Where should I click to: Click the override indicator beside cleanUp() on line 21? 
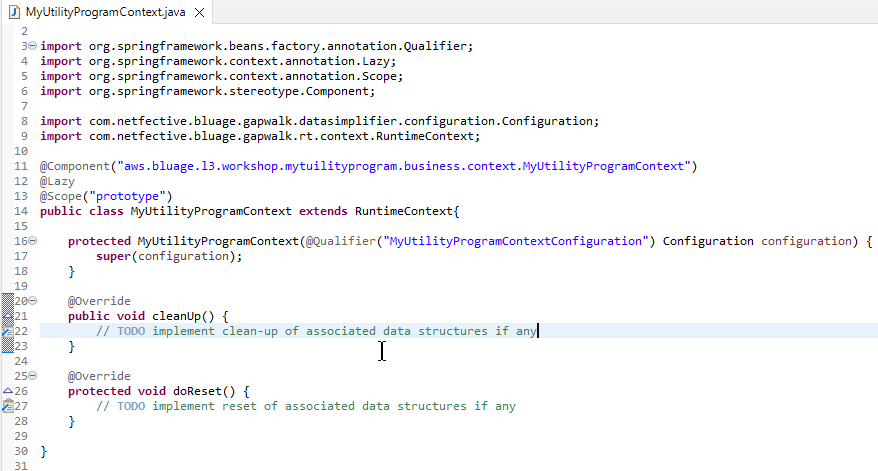coord(7,316)
